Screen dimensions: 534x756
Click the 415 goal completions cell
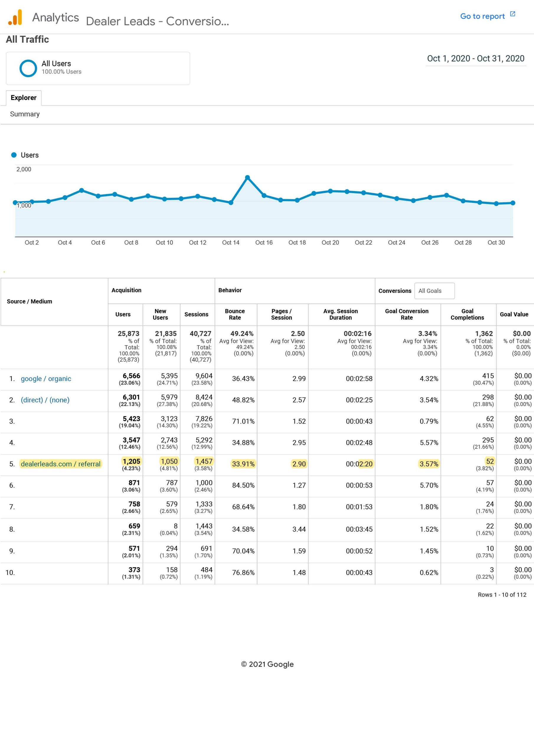click(488, 376)
